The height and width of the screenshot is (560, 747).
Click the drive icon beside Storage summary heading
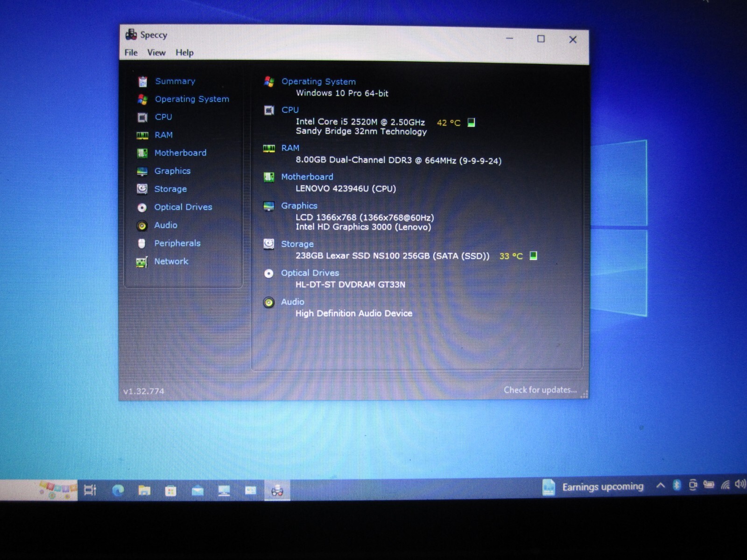[269, 244]
